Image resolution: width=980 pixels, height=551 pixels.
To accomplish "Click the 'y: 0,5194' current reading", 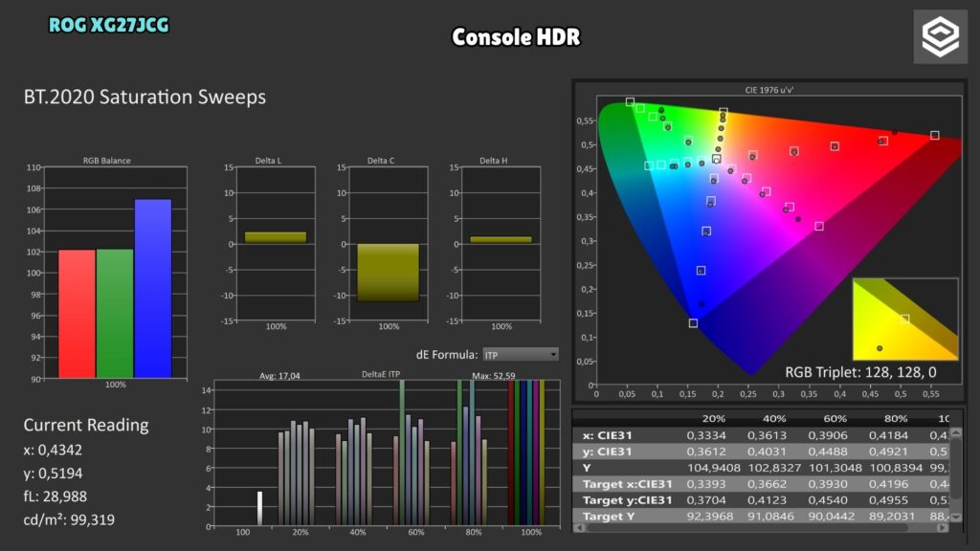I will [x=53, y=474].
